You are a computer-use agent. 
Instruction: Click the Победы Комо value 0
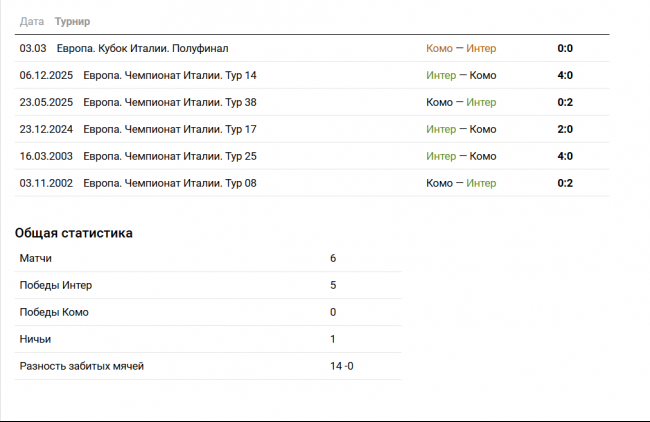click(333, 312)
